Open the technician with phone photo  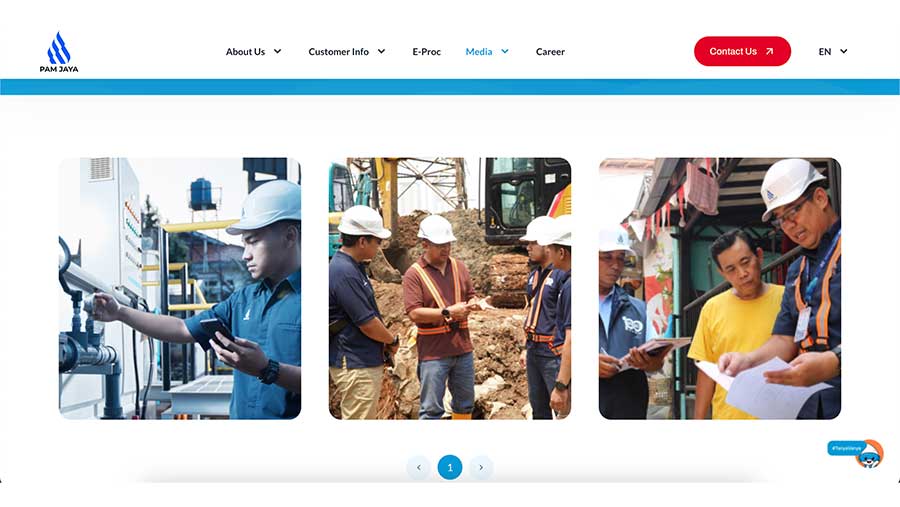point(180,288)
